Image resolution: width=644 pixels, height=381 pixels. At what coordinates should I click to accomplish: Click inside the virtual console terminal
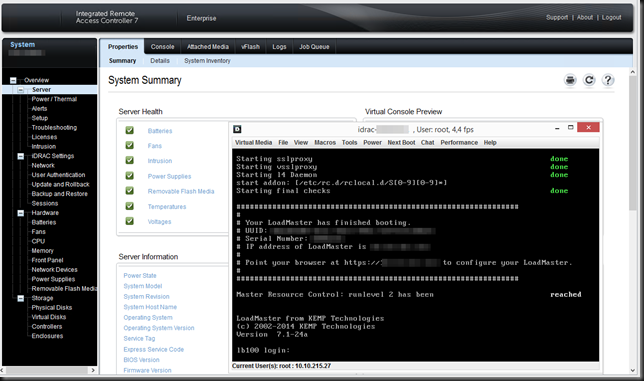click(415, 255)
